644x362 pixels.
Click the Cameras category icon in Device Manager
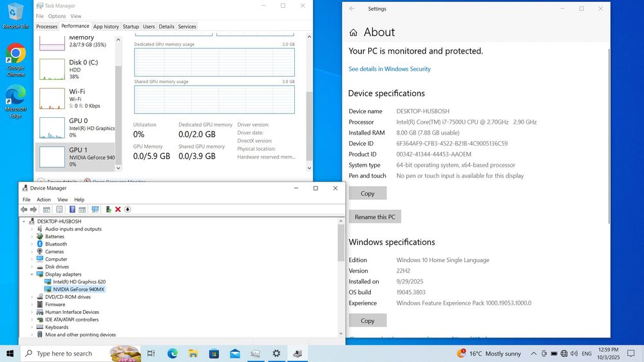(40, 251)
